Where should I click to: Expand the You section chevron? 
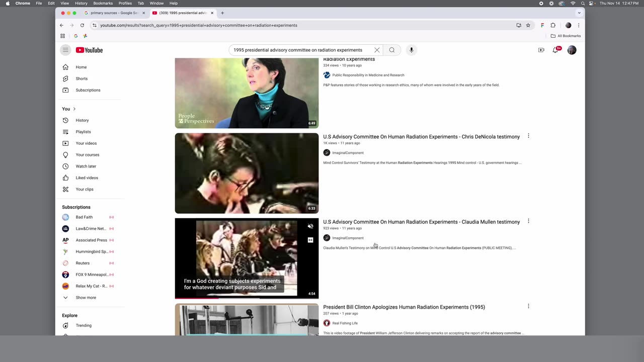(74, 109)
